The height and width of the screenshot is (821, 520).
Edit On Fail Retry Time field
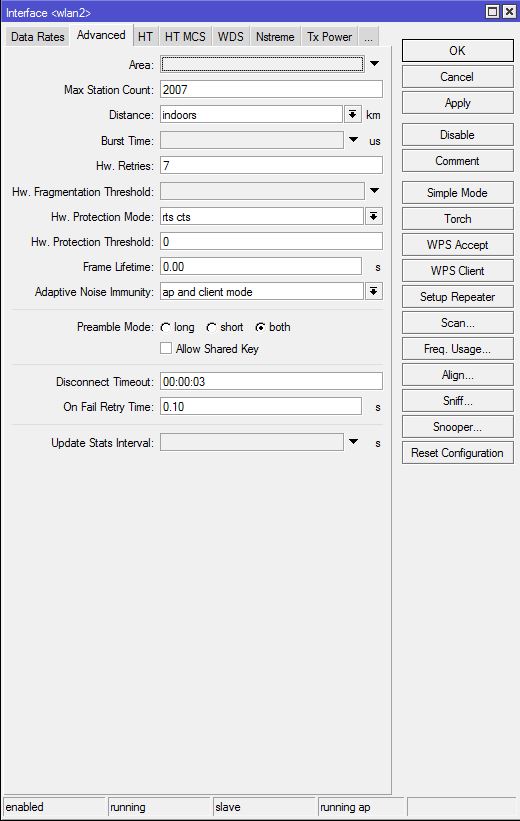tap(261, 406)
